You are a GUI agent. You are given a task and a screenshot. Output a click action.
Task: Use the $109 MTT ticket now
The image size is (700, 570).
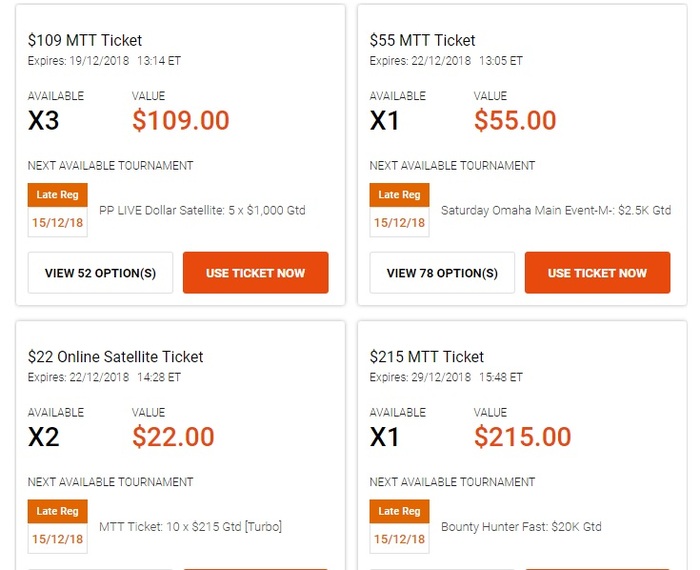(x=255, y=273)
